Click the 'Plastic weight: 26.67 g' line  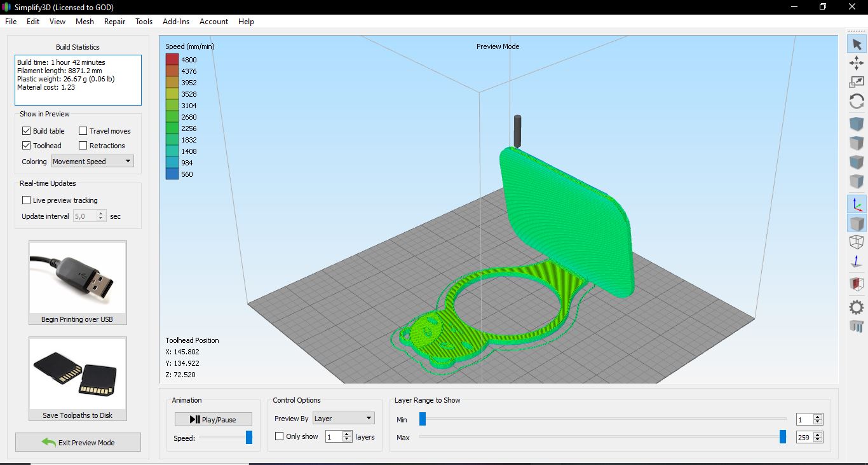pyautogui.click(x=65, y=79)
